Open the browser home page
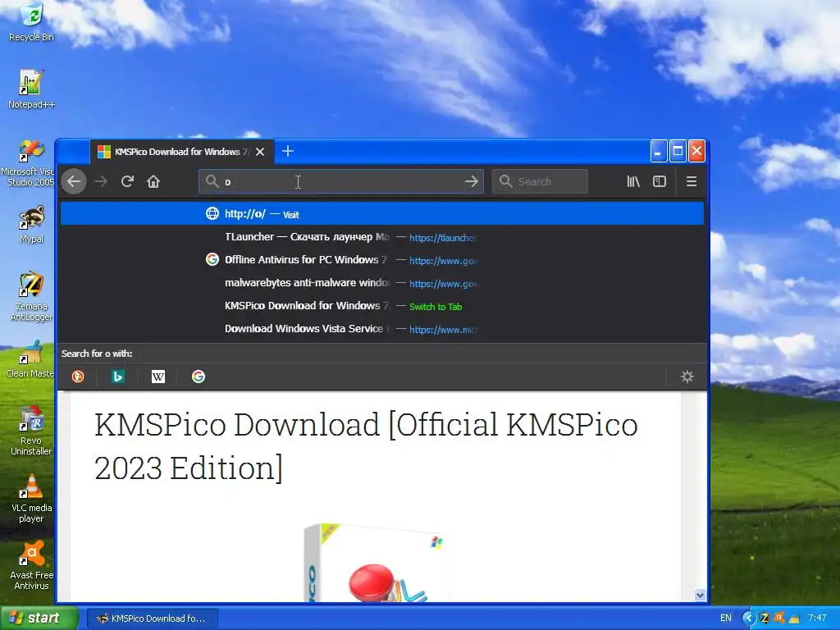This screenshot has height=630, width=840. click(x=153, y=181)
